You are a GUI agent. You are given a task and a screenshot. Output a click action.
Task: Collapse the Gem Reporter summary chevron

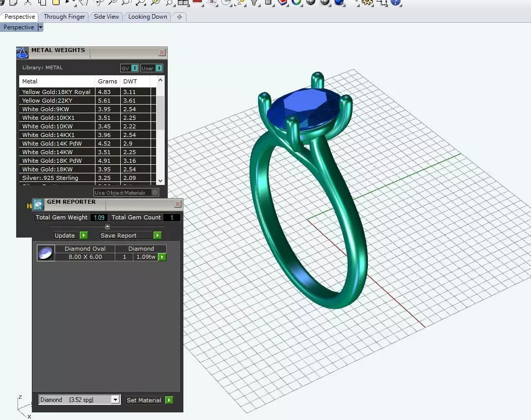tap(107, 226)
